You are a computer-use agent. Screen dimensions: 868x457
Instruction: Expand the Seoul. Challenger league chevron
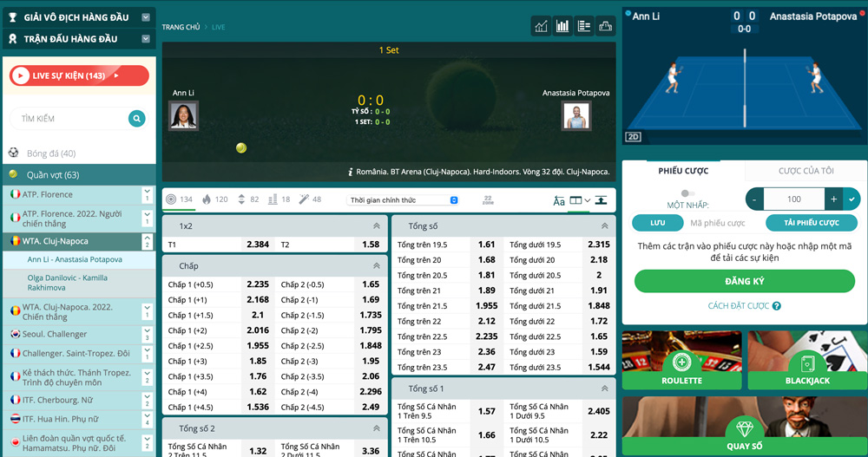[x=148, y=334]
